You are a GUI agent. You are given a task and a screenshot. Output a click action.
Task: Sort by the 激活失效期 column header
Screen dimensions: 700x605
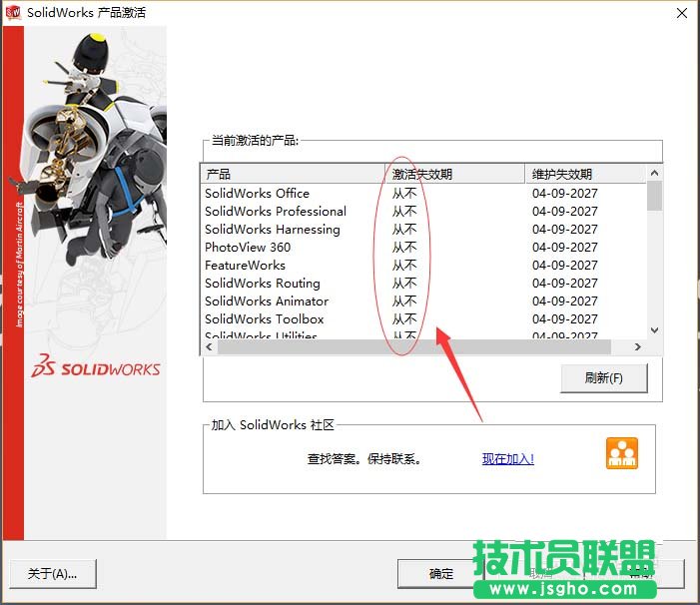point(454,174)
